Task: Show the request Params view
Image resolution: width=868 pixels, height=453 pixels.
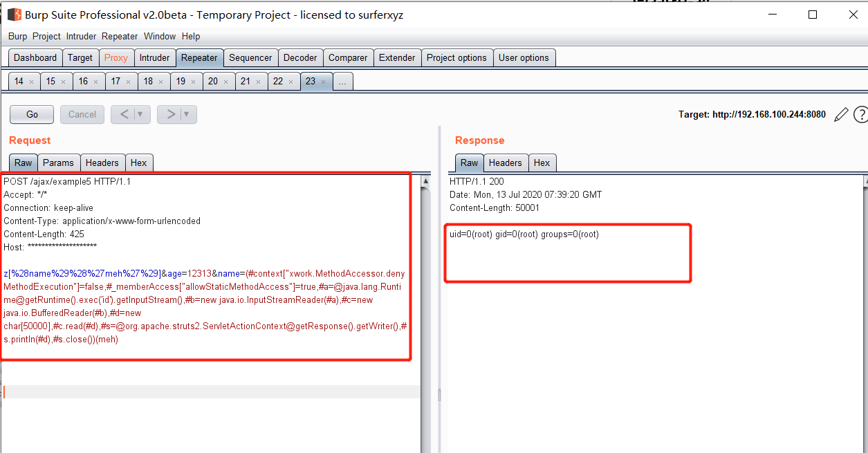Action: click(x=58, y=163)
